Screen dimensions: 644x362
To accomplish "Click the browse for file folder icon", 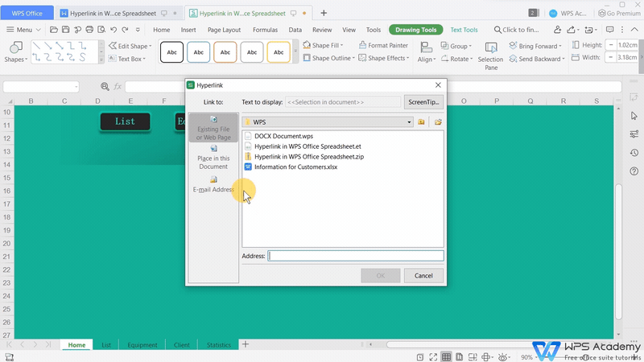I will coord(438,122).
